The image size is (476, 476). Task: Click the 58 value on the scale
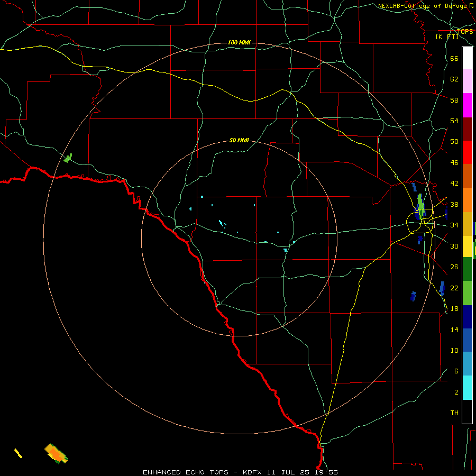point(454,100)
